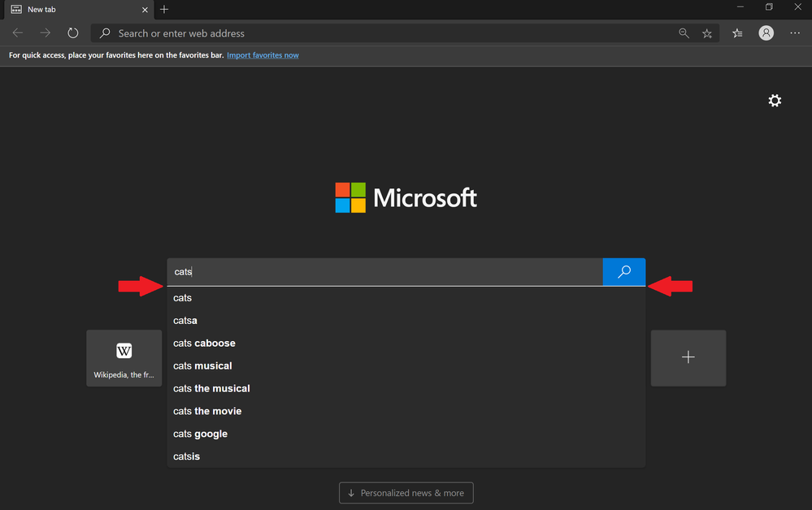Select the New tab tab

point(79,10)
